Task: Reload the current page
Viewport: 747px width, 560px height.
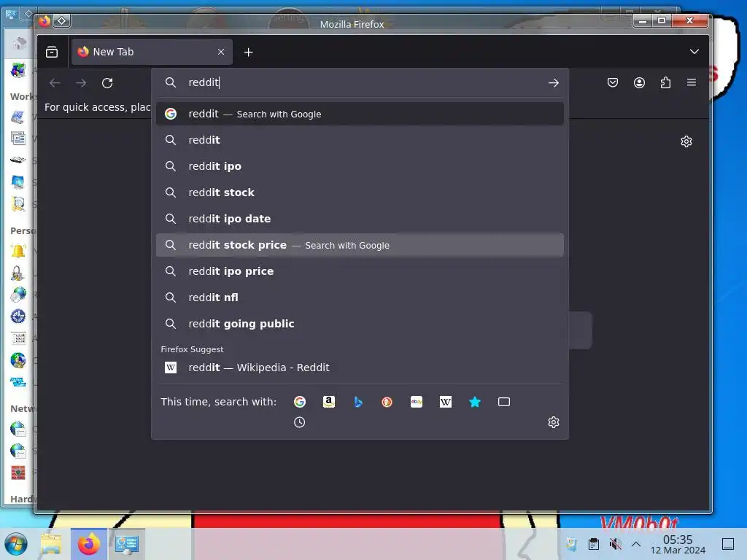Action: [x=107, y=83]
